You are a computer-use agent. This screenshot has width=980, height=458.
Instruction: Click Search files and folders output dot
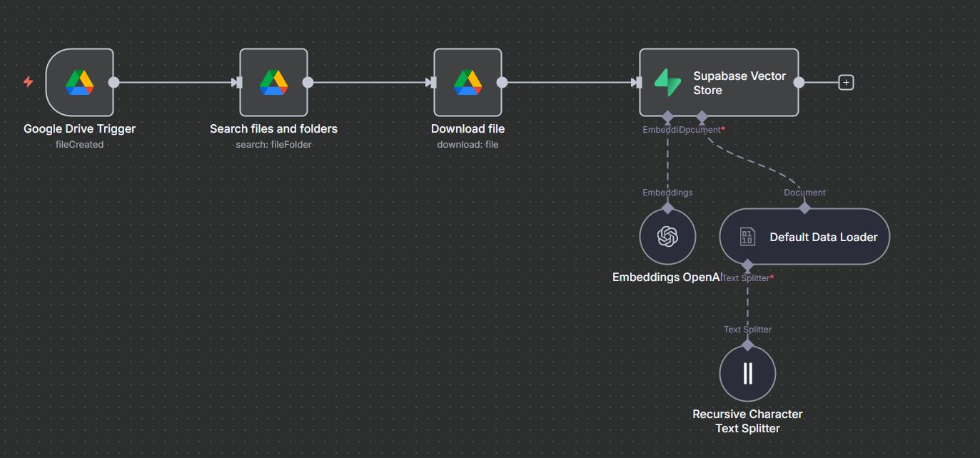[x=308, y=83]
